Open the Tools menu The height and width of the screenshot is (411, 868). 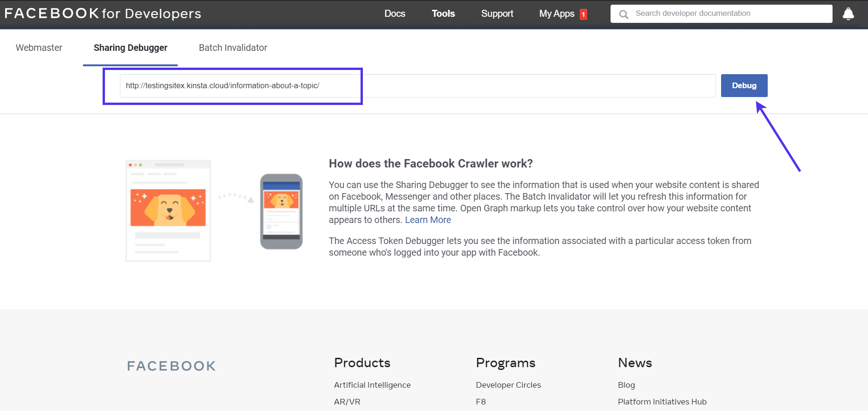click(x=443, y=14)
